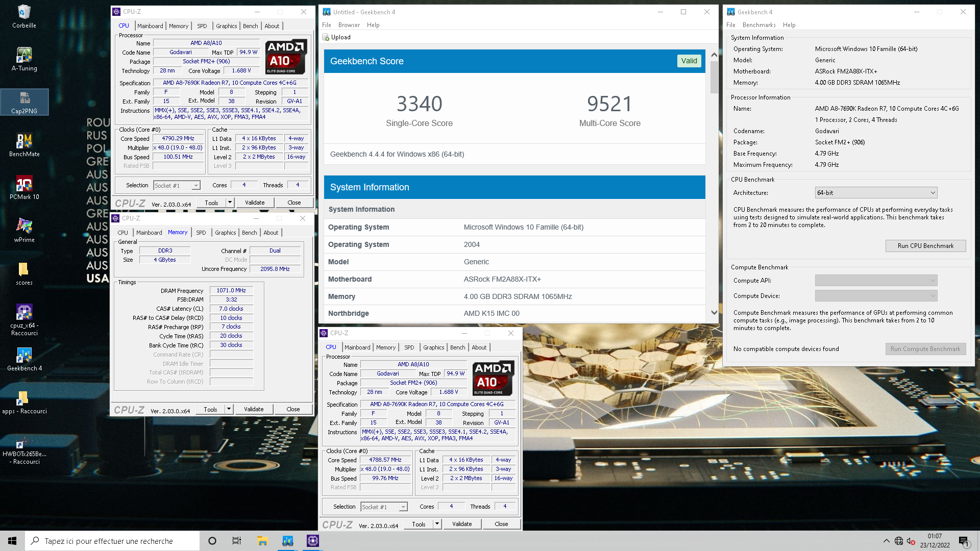The height and width of the screenshot is (551, 980).
Task: Click the ASRock FM2A88X-ITX+ motherboard row value
Action: [502, 279]
